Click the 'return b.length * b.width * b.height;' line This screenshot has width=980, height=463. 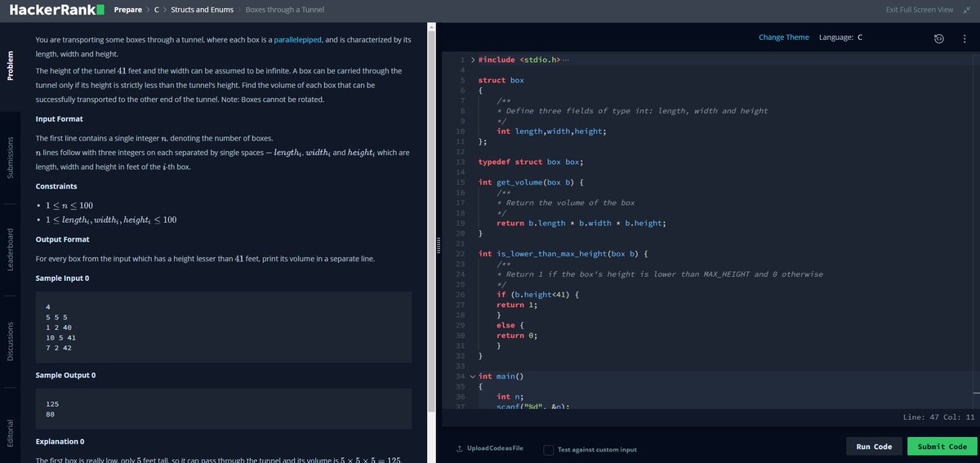click(581, 223)
